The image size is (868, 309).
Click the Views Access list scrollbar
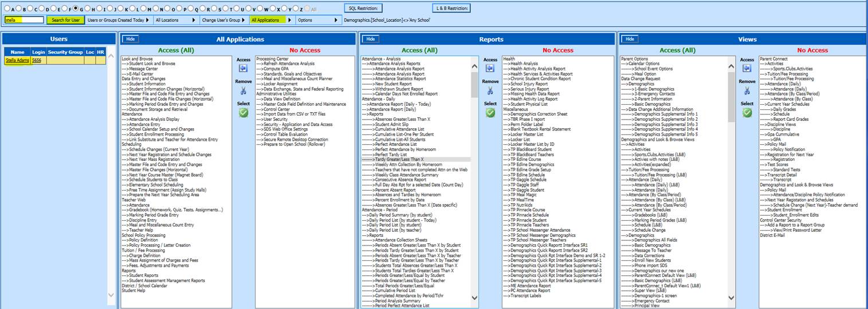pos(731,97)
